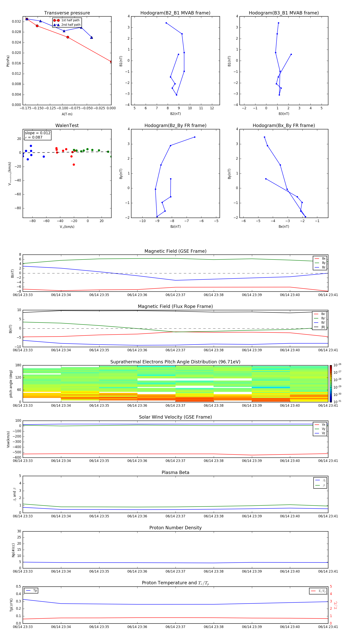Click the "Pt(nPa)" y-axis label
Screen dimensions: 351x644
click(x=8, y=61)
